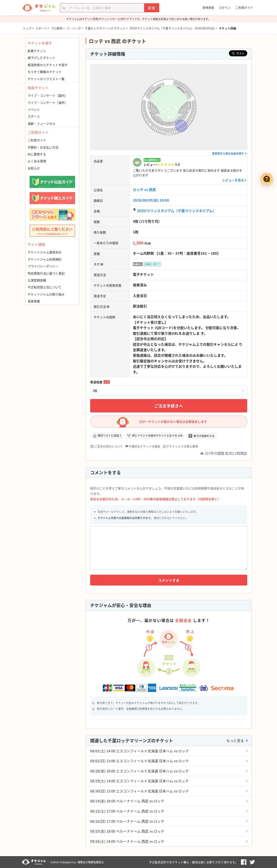Click the stadium seat map image
The height and width of the screenshot is (868, 277).
point(168,107)
